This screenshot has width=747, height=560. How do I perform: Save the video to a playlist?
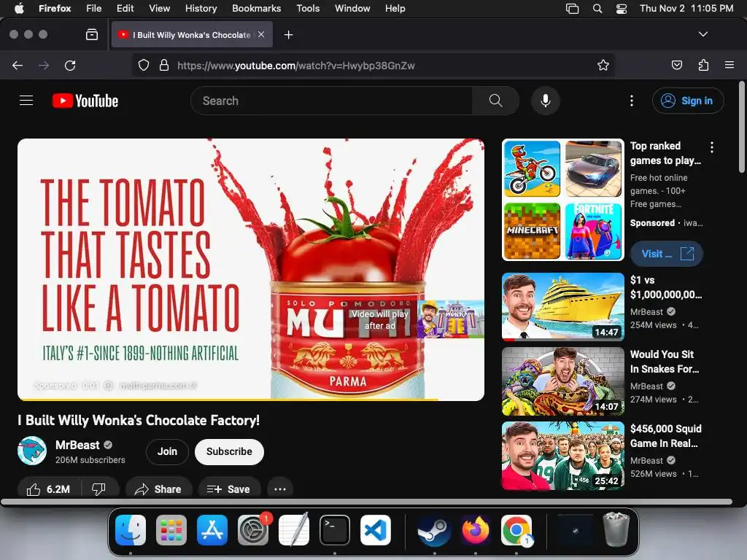(229, 489)
